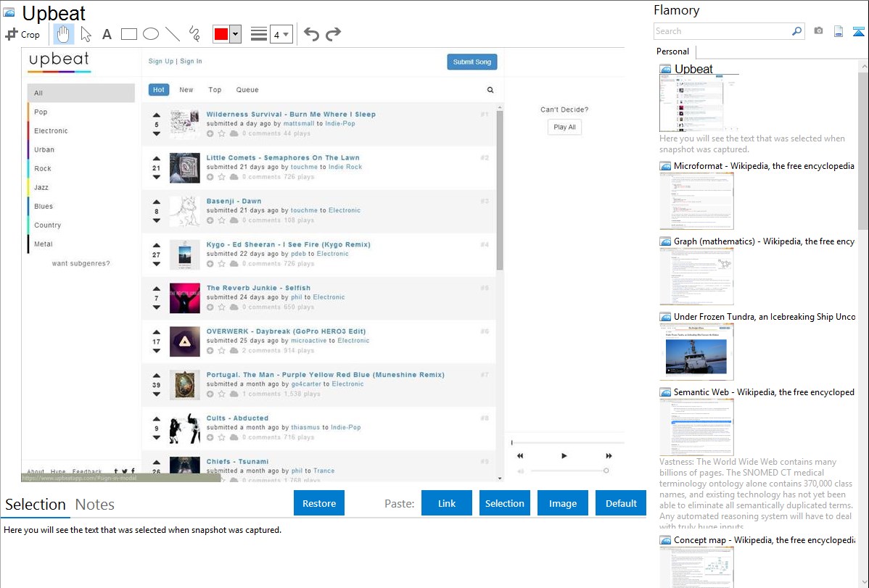
Task: Paste snapshot as Link
Action: pyautogui.click(x=447, y=503)
